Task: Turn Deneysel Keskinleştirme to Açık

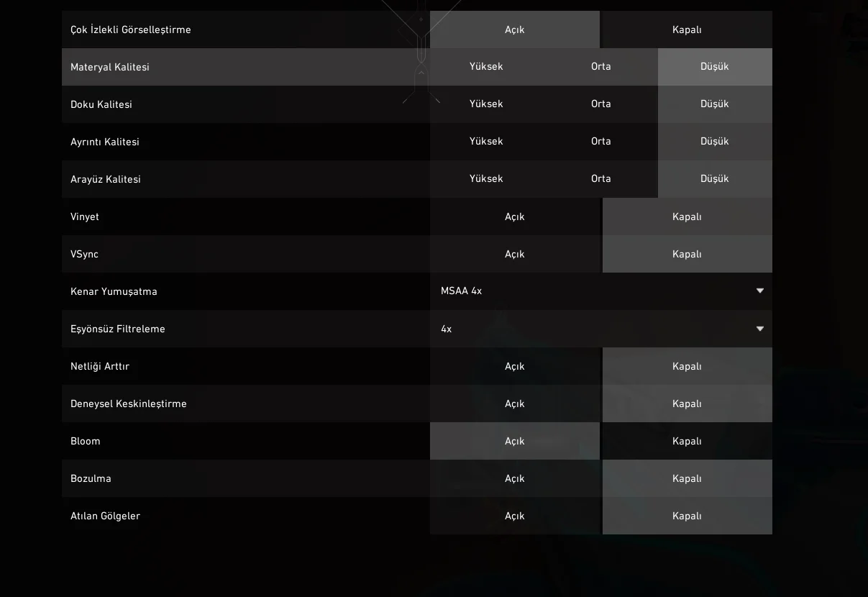Action: click(515, 404)
